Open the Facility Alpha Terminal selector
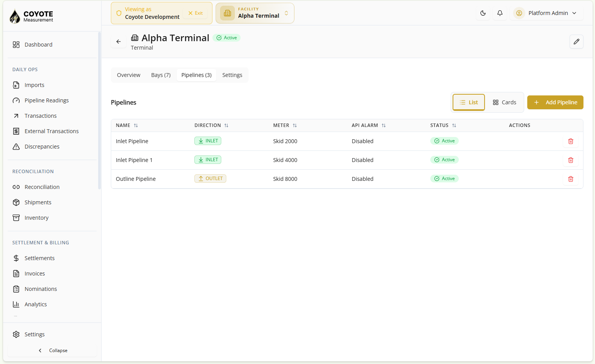The image size is (595, 364). [x=255, y=13]
